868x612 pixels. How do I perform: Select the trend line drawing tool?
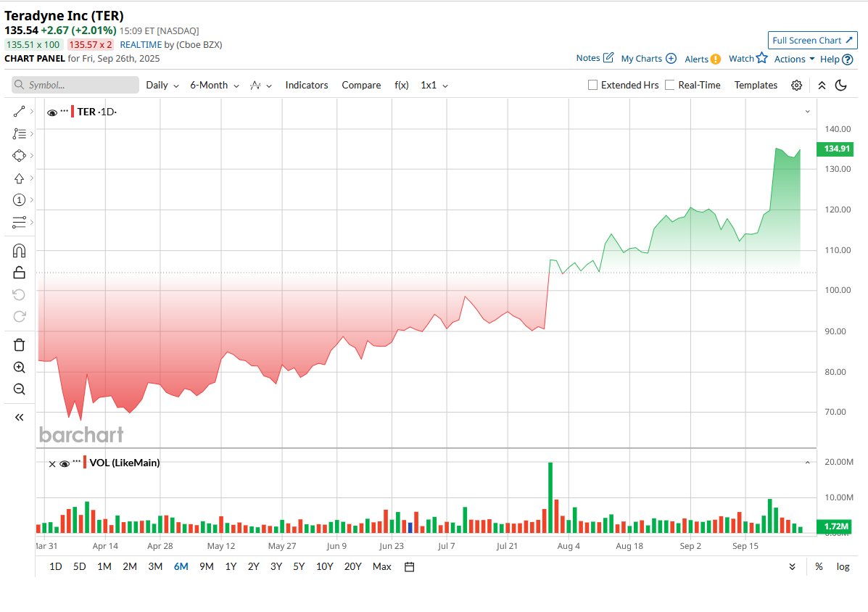(x=19, y=112)
